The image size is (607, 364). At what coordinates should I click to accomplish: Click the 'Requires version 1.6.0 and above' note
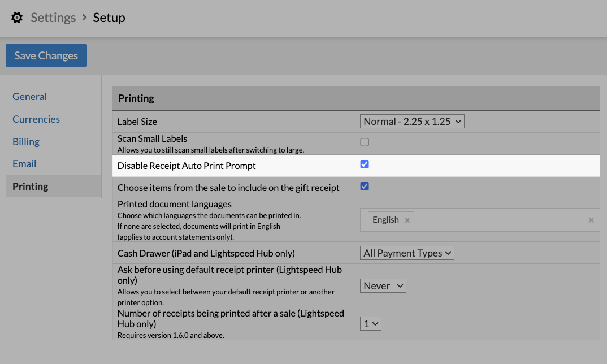click(171, 335)
